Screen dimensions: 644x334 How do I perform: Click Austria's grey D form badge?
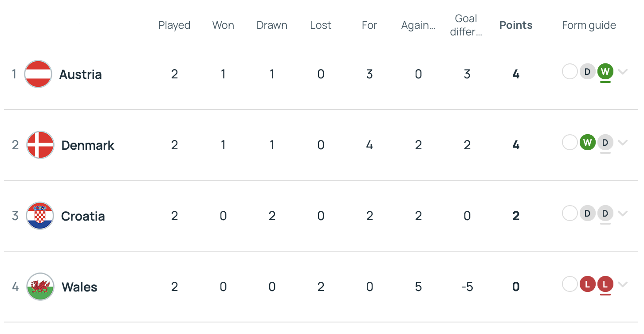[587, 71]
